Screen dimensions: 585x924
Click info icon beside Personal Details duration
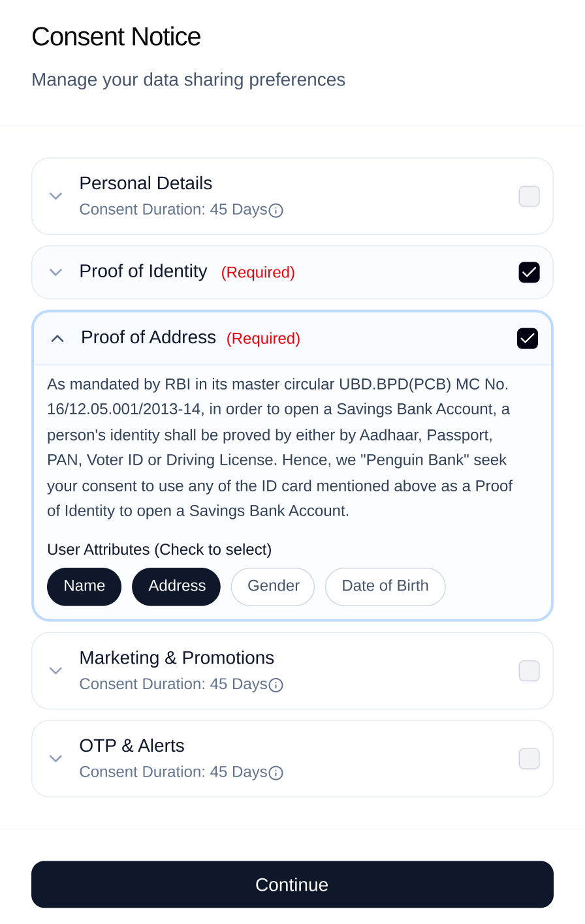pyautogui.click(x=276, y=210)
